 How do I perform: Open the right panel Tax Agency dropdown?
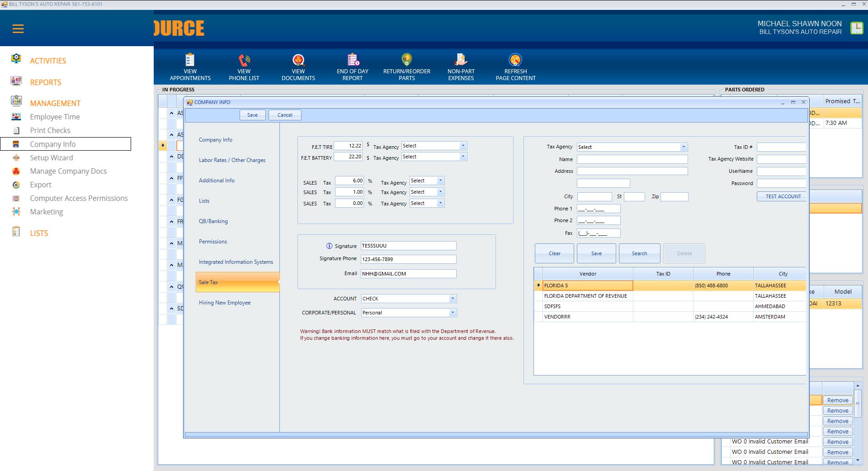684,147
